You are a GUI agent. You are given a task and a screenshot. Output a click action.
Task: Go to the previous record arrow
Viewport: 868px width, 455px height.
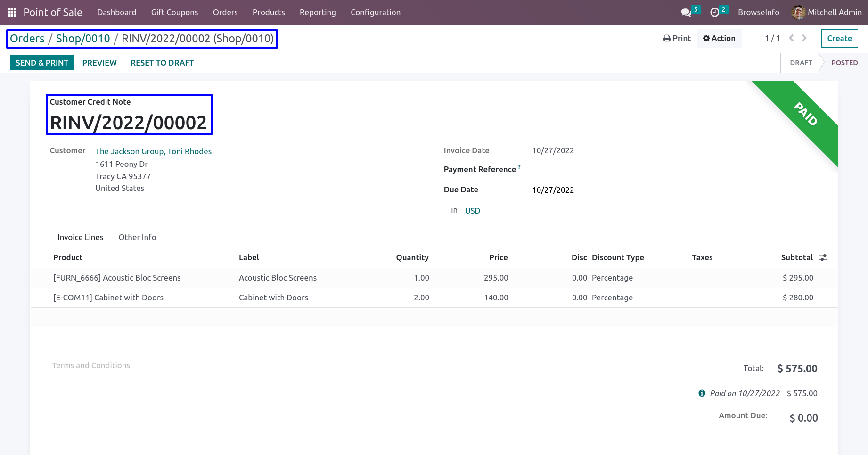(792, 38)
